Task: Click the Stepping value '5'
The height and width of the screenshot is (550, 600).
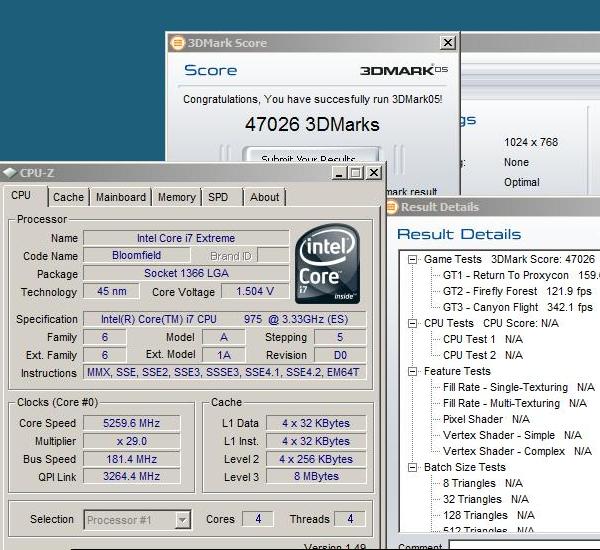Action: (340, 337)
